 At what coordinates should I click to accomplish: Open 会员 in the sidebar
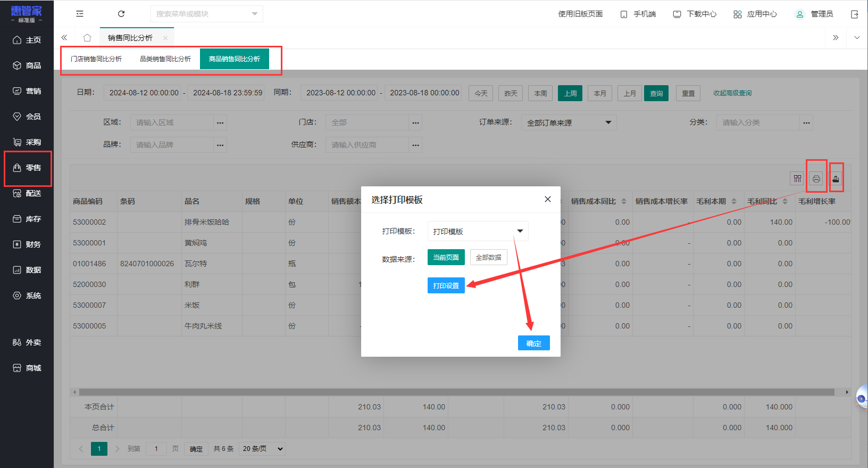click(27, 117)
